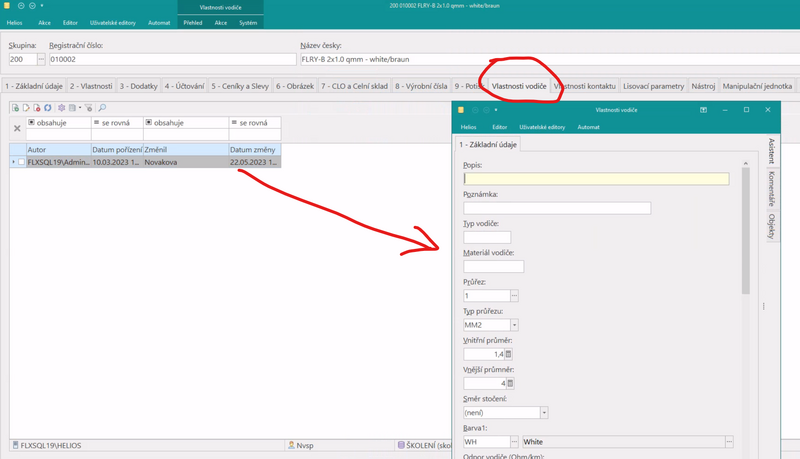Clear the filter row with X icon
800x459 pixels.
click(x=17, y=129)
